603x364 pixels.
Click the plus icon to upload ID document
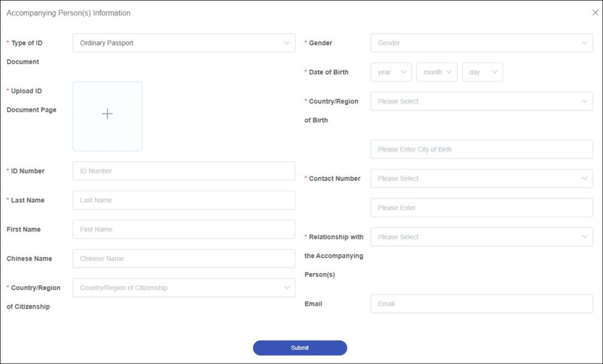[107, 114]
